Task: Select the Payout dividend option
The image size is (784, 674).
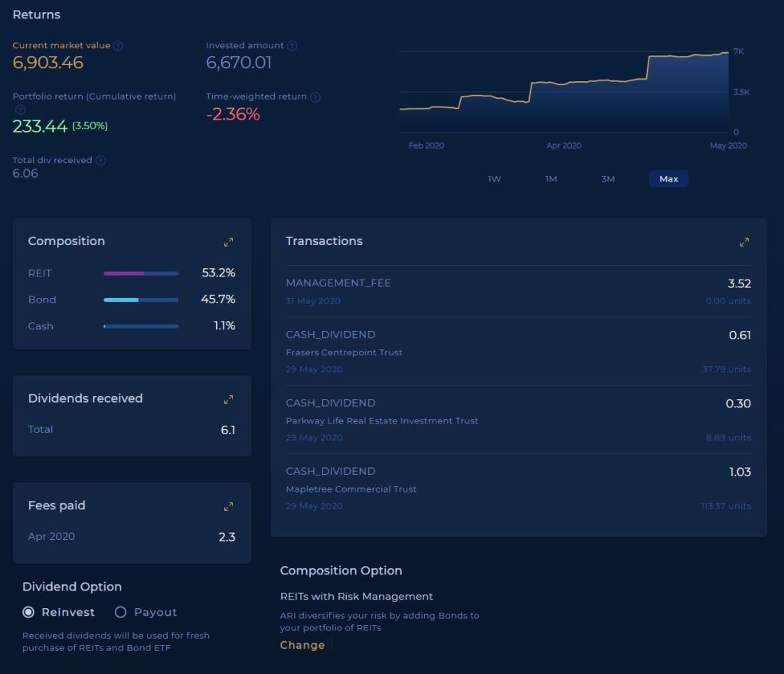Action: tap(120, 612)
